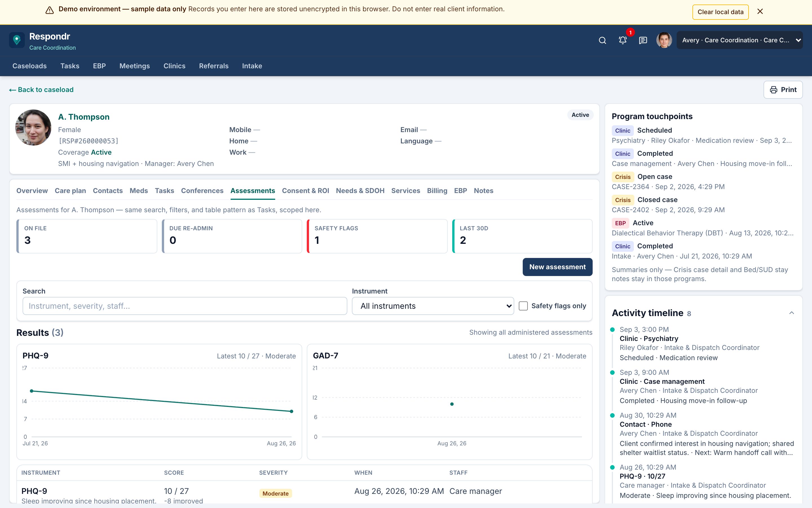The image size is (812, 508).
Task: Open the Tasks navigation item
Action: click(x=70, y=66)
